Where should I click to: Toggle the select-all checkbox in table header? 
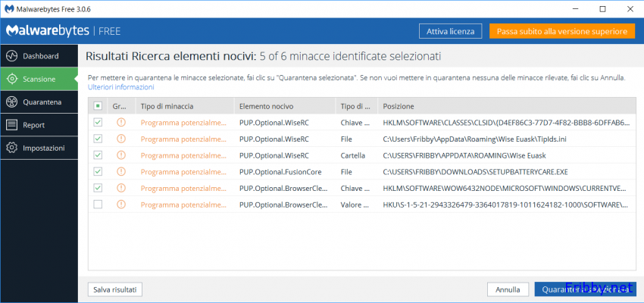coord(98,106)
